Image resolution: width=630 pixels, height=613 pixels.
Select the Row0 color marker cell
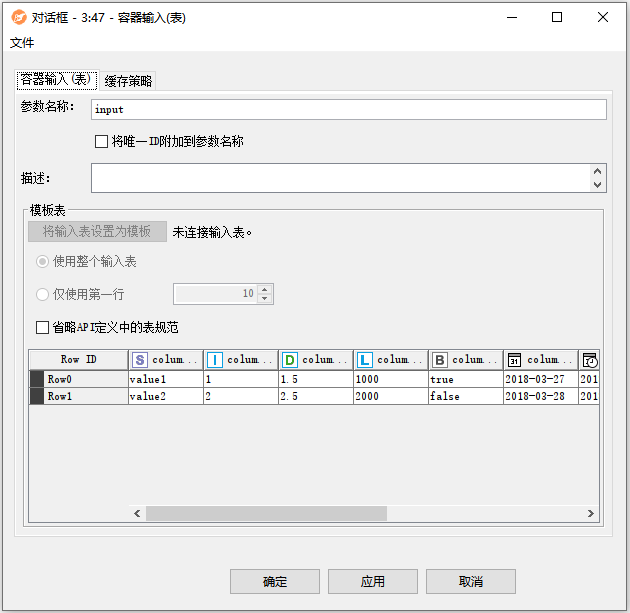click(x=37, y=379)
